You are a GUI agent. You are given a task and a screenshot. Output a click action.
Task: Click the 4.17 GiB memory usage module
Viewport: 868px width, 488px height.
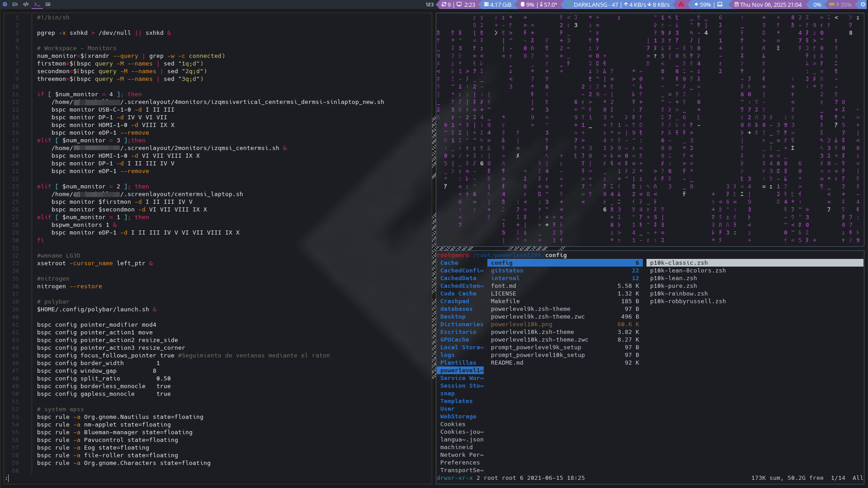497,5
